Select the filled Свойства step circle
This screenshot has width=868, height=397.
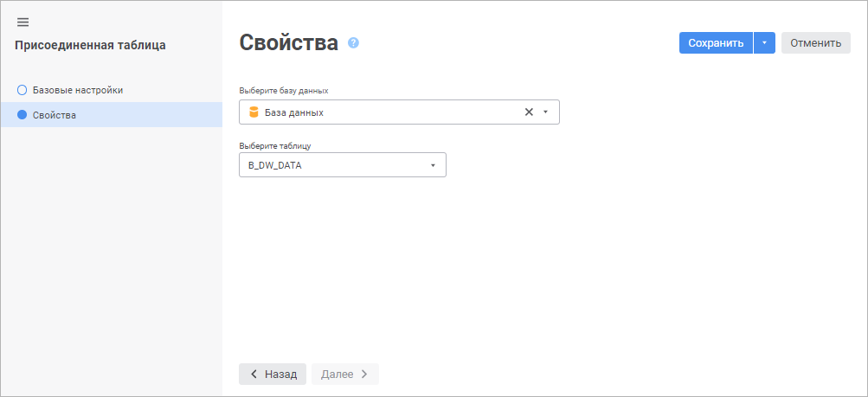pos(23,115)
